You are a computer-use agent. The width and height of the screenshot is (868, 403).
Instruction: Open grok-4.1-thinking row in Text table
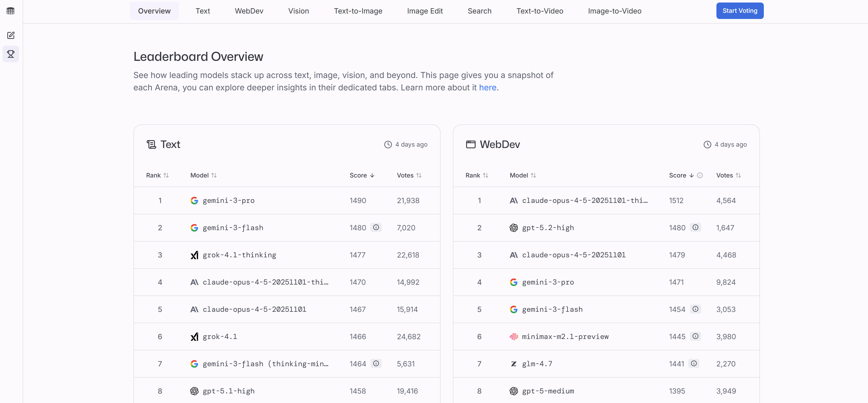pos(239,255)
